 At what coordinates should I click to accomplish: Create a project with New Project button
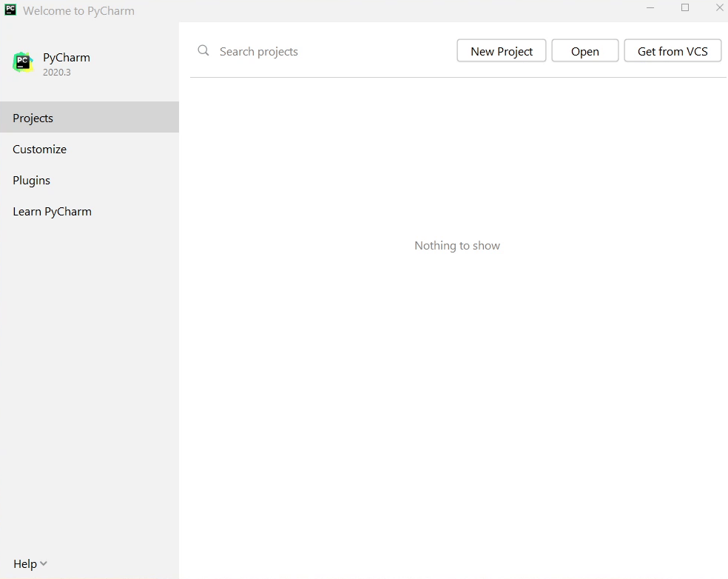(501, 51)
